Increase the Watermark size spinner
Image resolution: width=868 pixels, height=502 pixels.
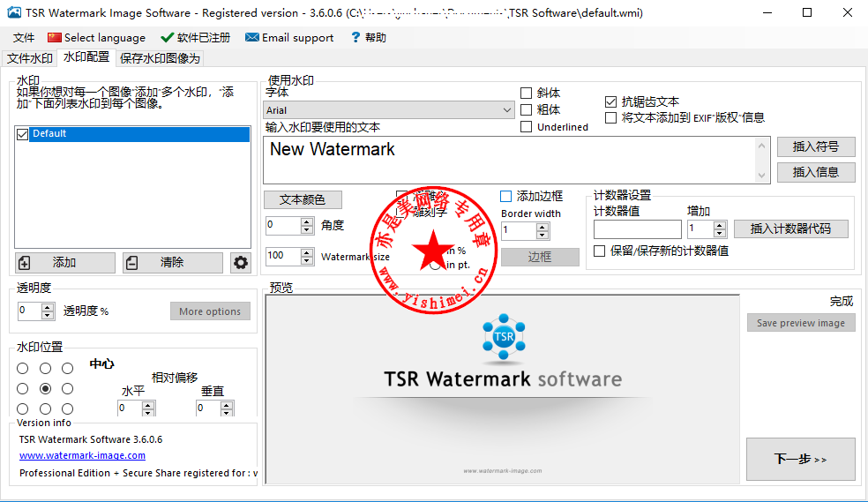(x=307, y=252)
